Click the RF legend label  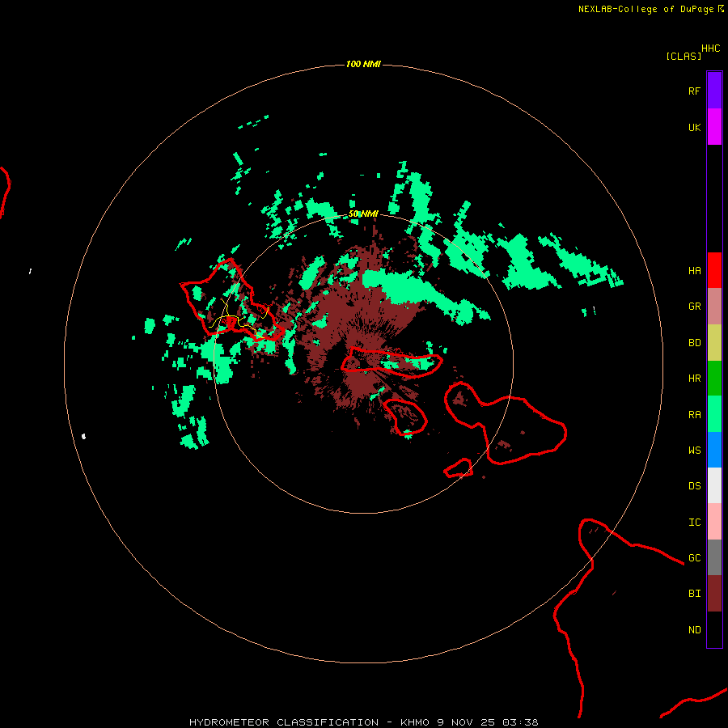pos(694,91)
